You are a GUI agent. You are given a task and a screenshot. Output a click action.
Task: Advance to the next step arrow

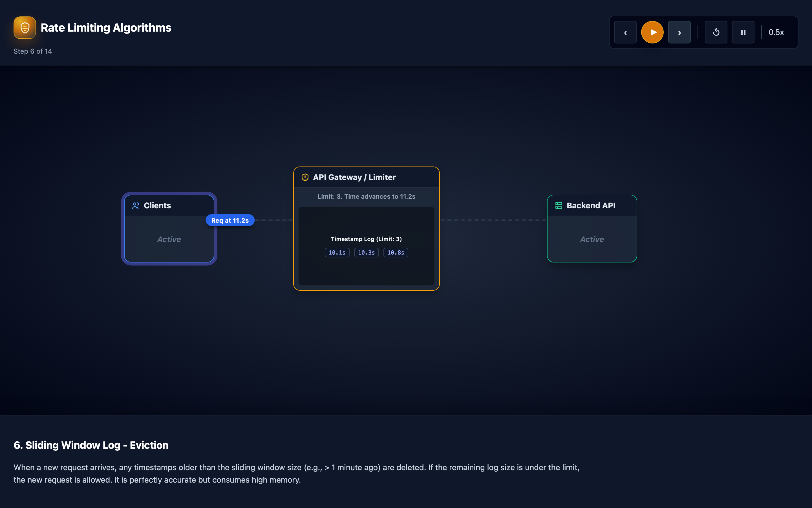click(x=679, y=32)
